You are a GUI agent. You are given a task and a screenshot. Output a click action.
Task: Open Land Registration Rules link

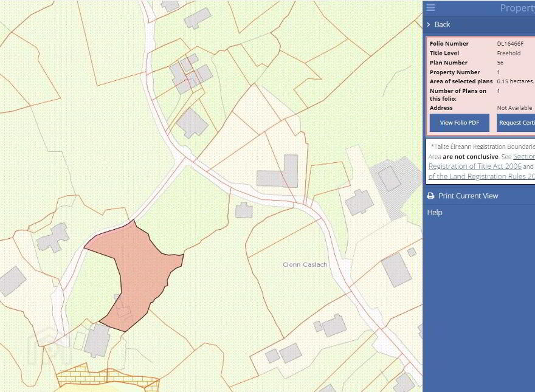[481, 176]
